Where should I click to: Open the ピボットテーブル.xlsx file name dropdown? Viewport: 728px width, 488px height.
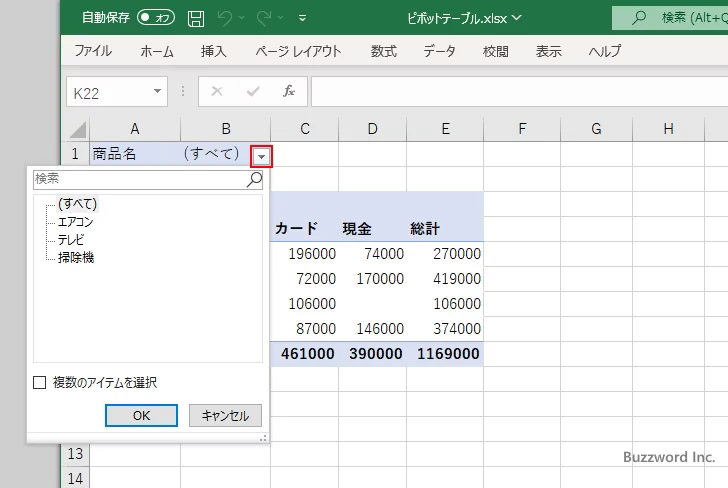click(517, 18)
